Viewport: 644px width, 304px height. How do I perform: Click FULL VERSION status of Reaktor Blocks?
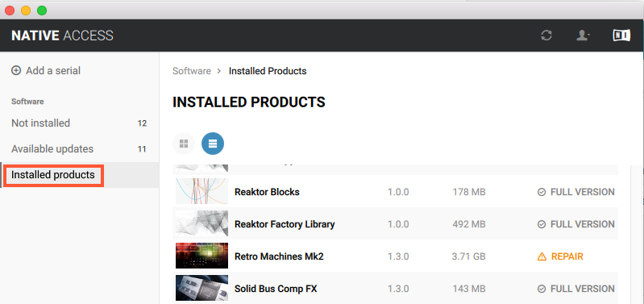[x=583, y=192]
